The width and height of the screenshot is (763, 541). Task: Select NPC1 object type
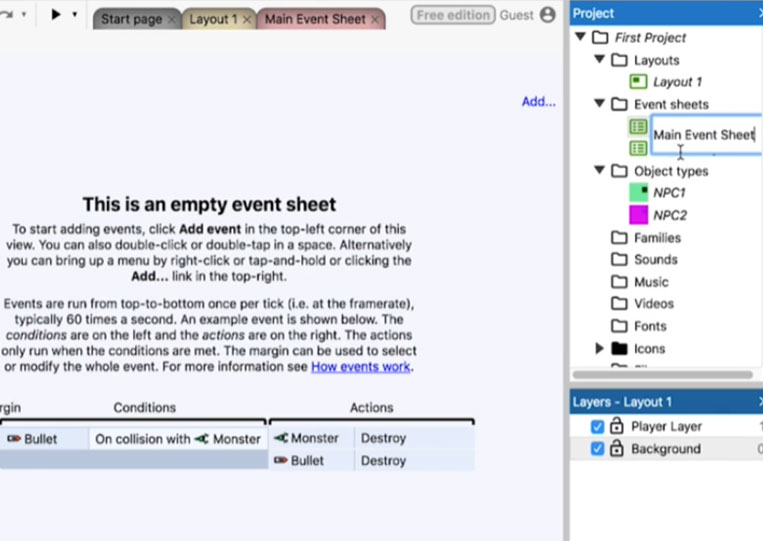click(x=669, y=193)
